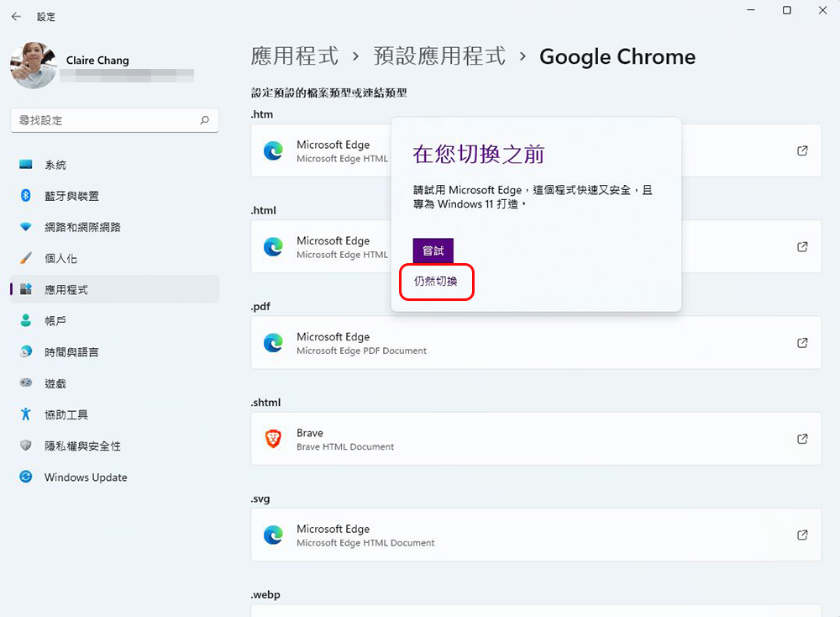Screen dimensions: 840x617
Task: Open external link icon for .html row
Action: [802, 246]
